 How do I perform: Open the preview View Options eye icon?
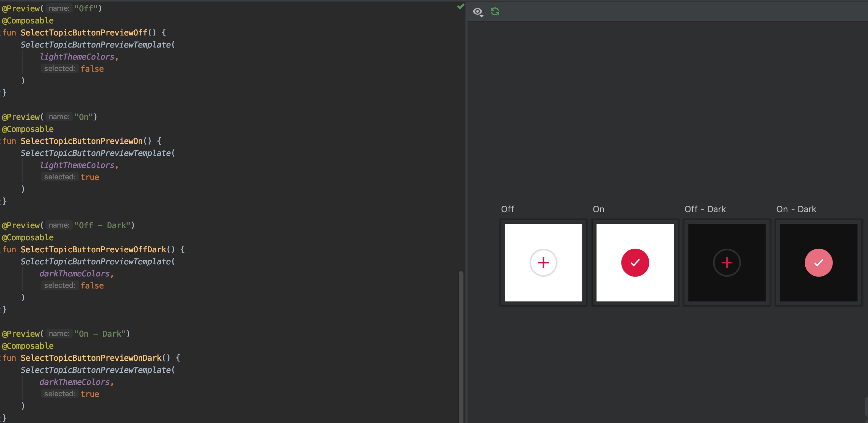point(478,11)
